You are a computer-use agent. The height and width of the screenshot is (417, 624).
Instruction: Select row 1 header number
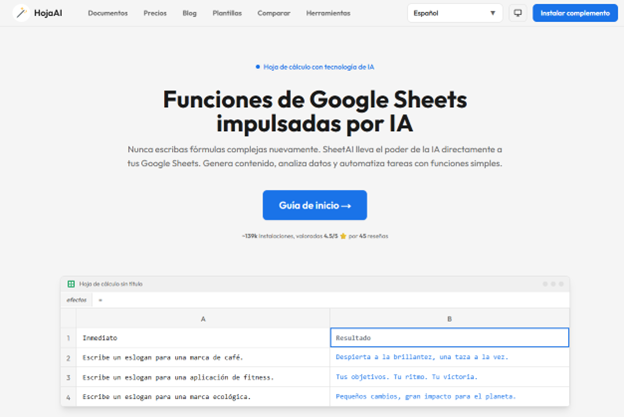point(68,338)
